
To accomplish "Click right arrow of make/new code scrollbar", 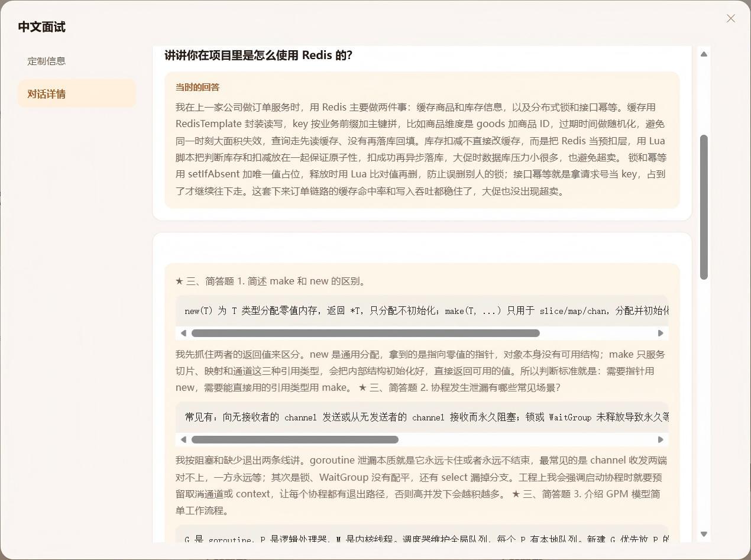I will tap(661, 333).
